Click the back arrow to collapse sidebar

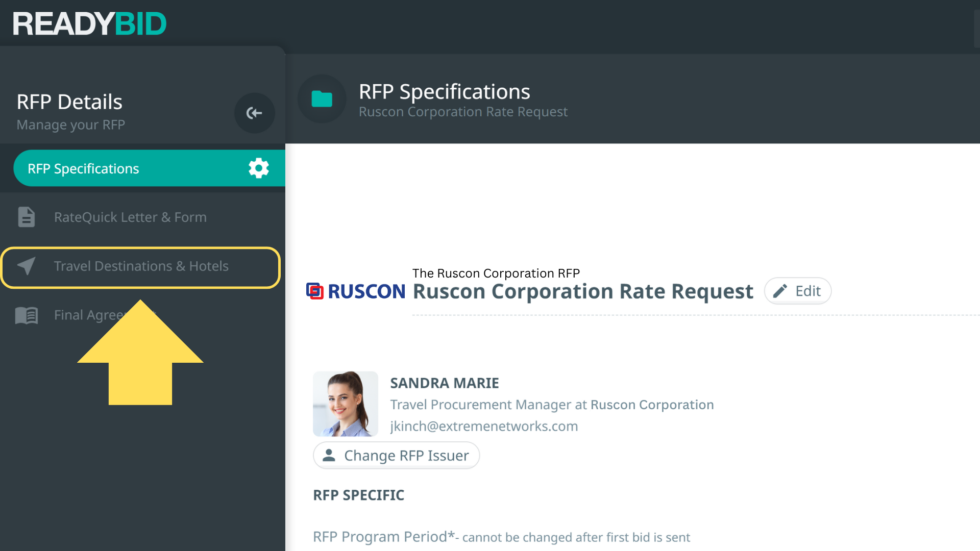click(254, 113)
